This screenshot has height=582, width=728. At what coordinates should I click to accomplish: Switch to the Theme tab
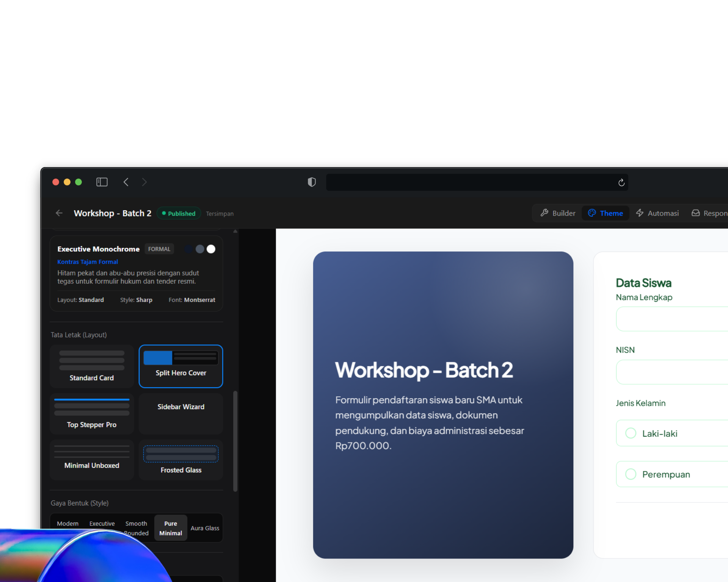click(x=606, y=213)
